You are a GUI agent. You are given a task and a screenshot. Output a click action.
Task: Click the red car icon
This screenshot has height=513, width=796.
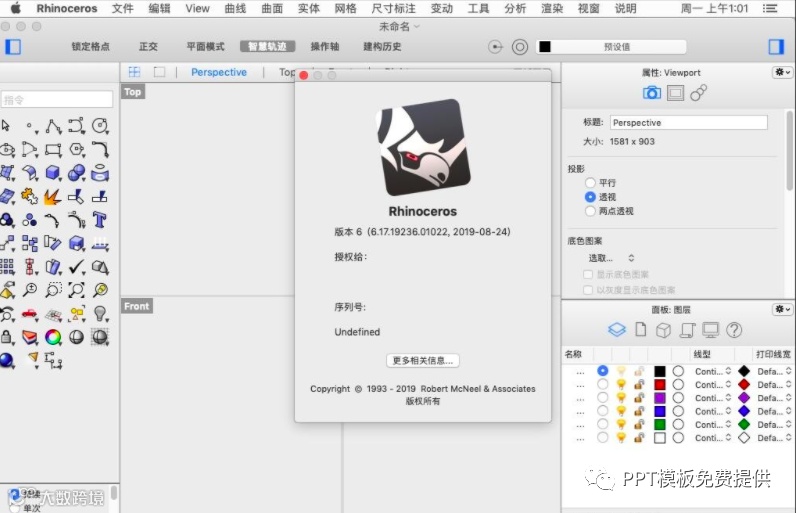(29, 314)
